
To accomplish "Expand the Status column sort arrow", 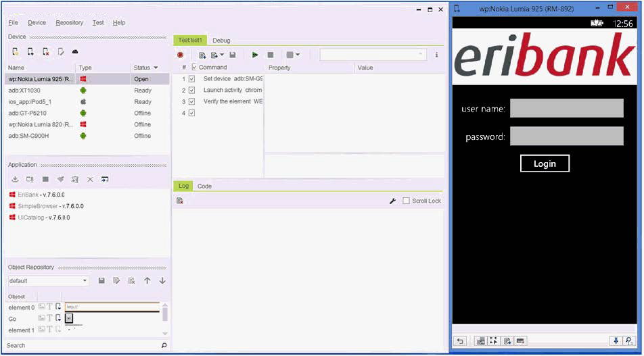I will click(x=156, y=68).
